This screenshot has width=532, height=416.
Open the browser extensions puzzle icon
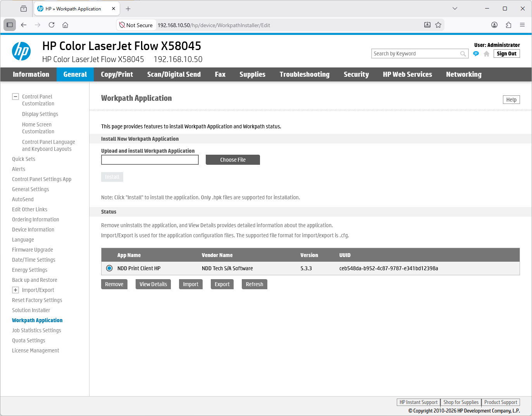click(508, 25)
